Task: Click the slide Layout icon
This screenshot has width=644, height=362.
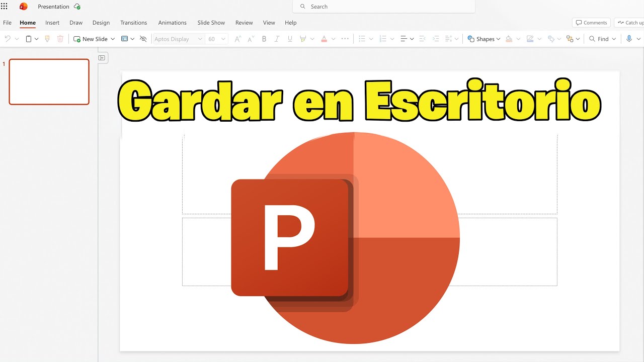Action: click(x=124, y=39)
